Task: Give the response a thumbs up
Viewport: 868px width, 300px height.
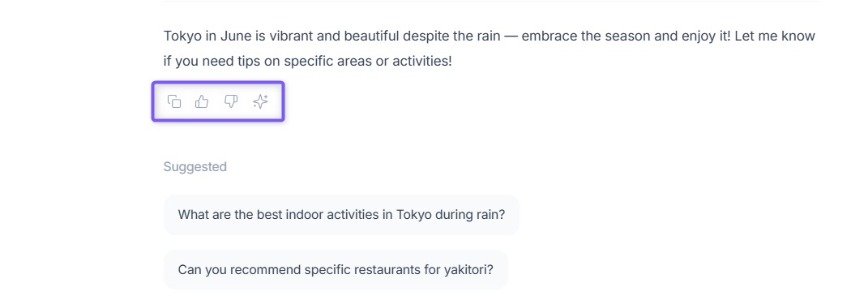Action: pyautogui.click(x=202, y=101)
